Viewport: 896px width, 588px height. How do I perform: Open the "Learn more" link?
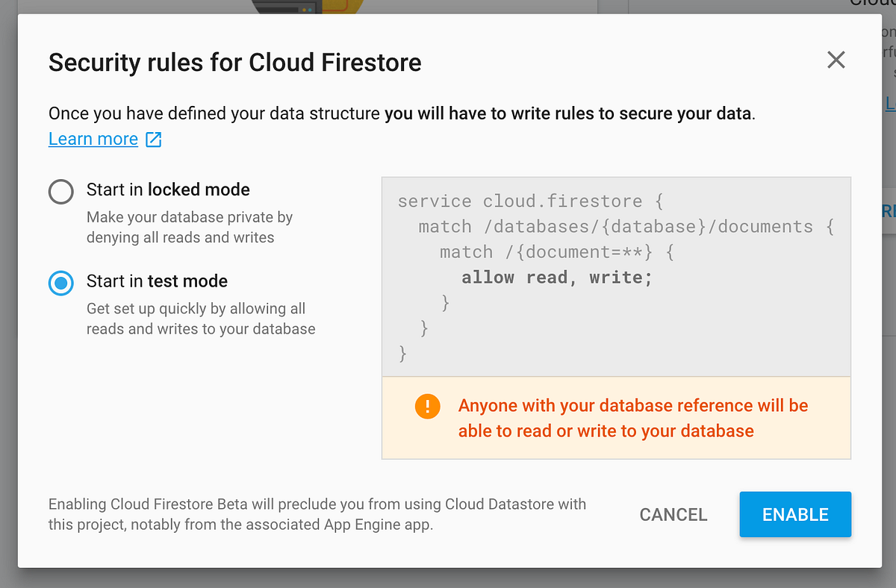[93, 139]
